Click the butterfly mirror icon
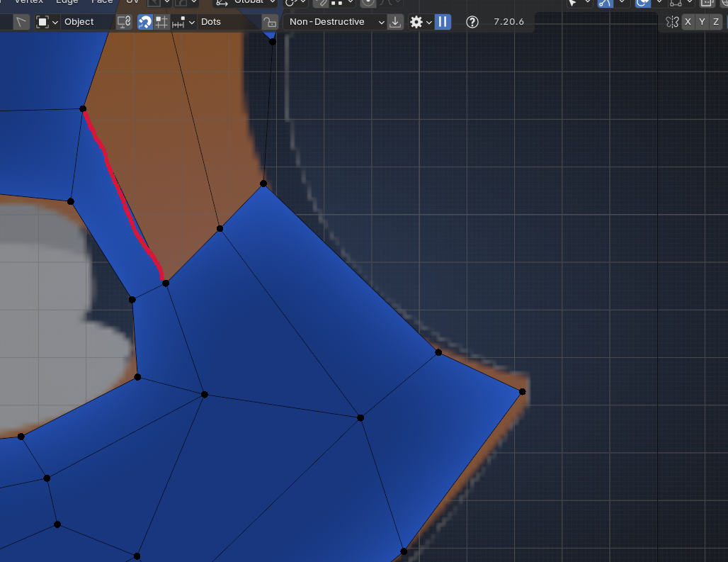 point(673,22)
